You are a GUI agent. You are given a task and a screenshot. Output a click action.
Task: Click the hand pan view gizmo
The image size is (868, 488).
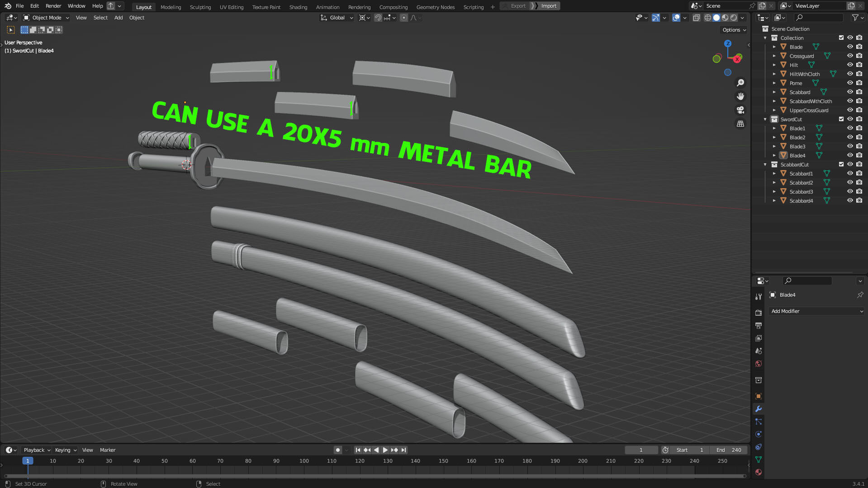[x=740, y=96]
